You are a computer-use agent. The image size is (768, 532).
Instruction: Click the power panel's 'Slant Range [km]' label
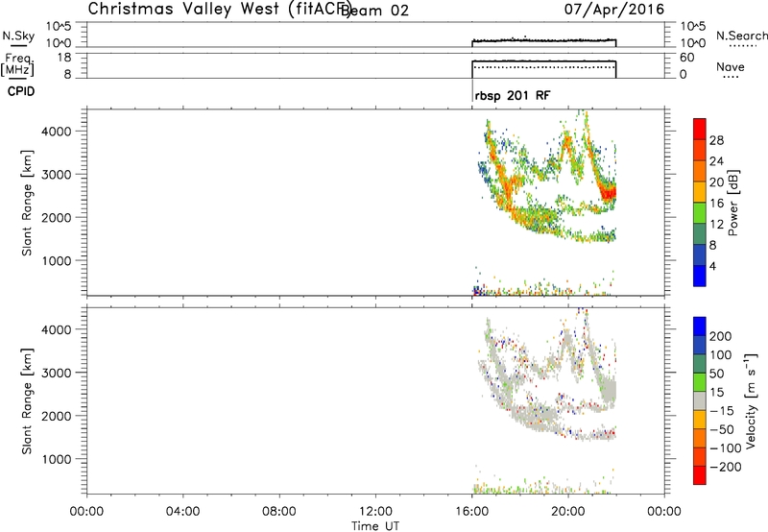click(x=27, y=203)
